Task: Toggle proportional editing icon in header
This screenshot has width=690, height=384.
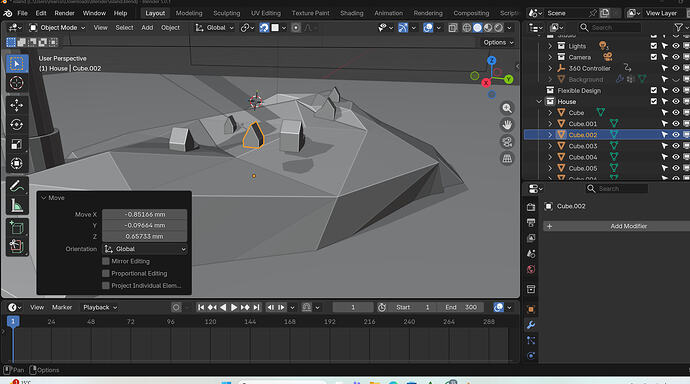Action: tap(296, 28)
